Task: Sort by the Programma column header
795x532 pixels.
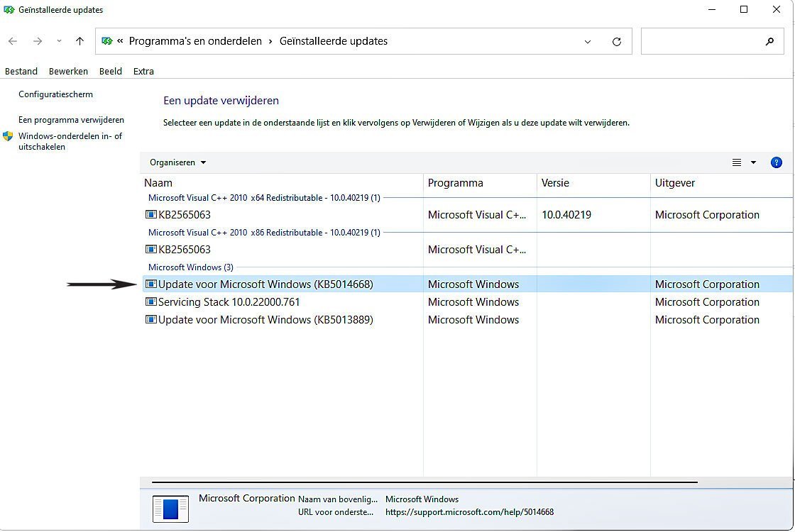Action: pos(455,183)
